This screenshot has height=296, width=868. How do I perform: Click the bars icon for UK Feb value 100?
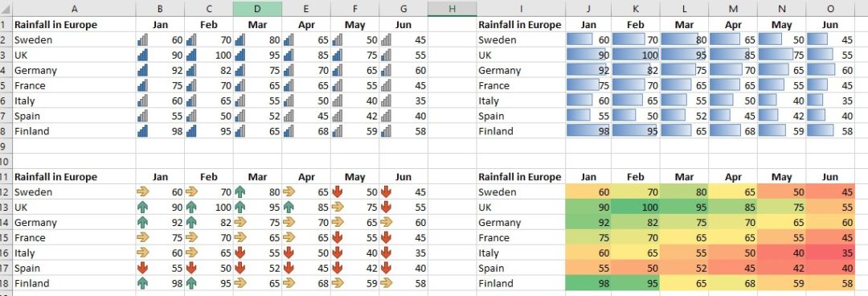click(x=191, y=55)
